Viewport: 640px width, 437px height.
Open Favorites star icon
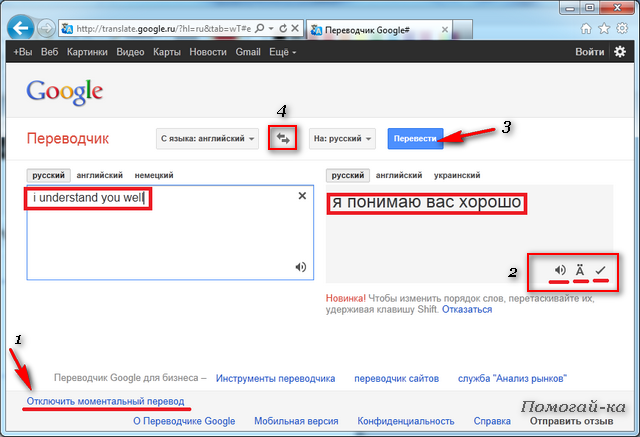click(604, 29)
